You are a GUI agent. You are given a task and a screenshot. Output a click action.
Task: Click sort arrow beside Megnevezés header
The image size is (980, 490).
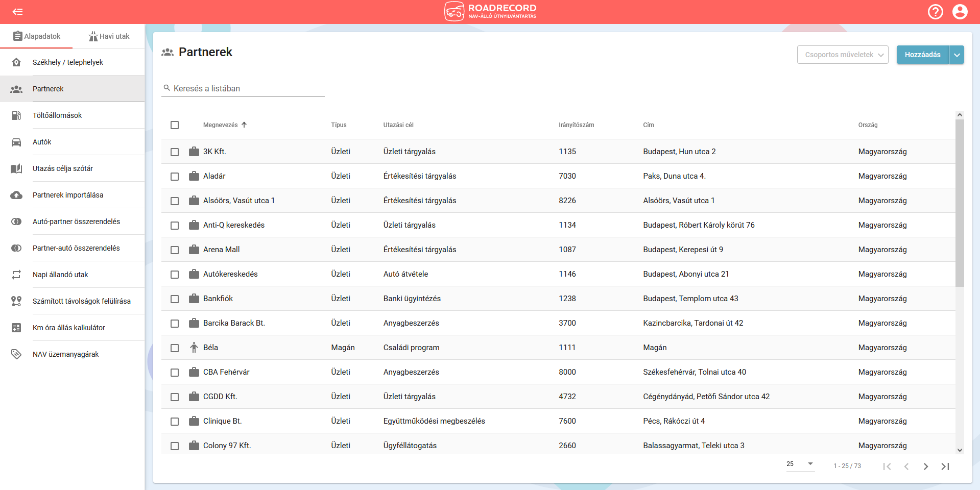click(x=244, y=125)
